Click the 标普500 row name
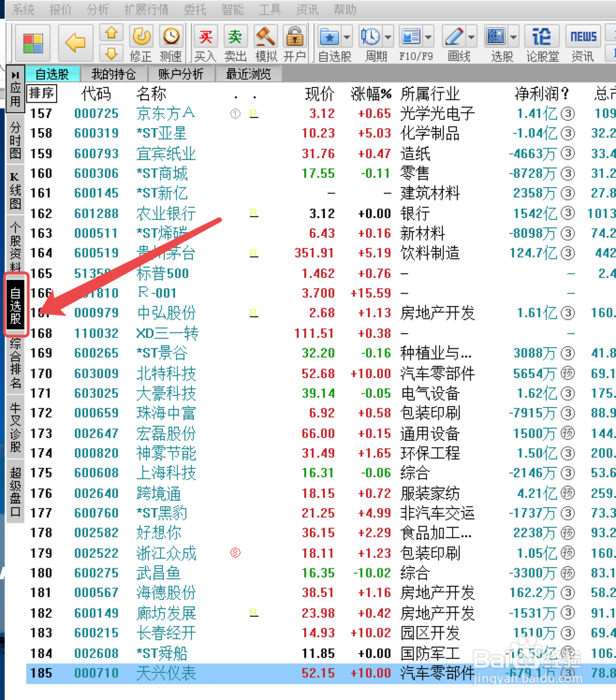616x700 pixels. (163, 273)
